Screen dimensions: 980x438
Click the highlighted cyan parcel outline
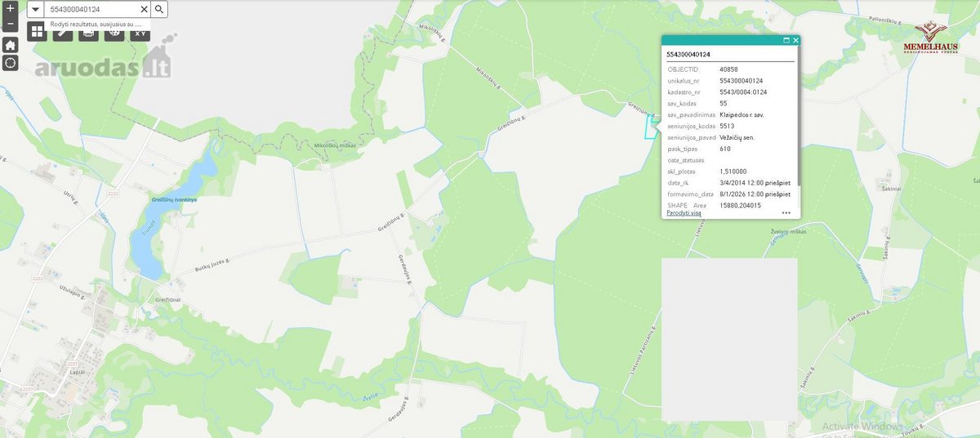[x=651, y=128]
